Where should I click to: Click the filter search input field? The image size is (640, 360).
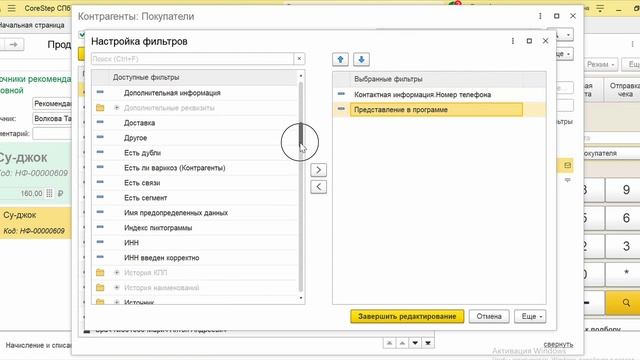click(192, 59)
